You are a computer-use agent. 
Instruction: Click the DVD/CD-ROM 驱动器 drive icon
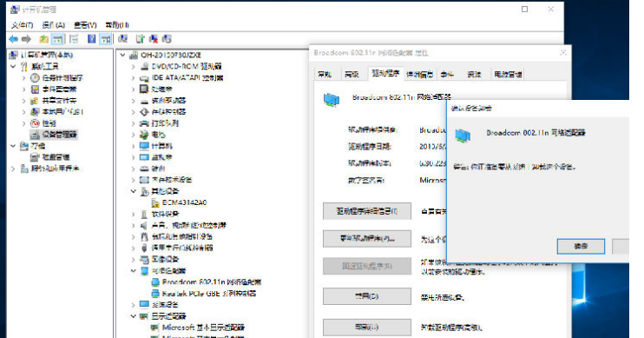(144, 66)
